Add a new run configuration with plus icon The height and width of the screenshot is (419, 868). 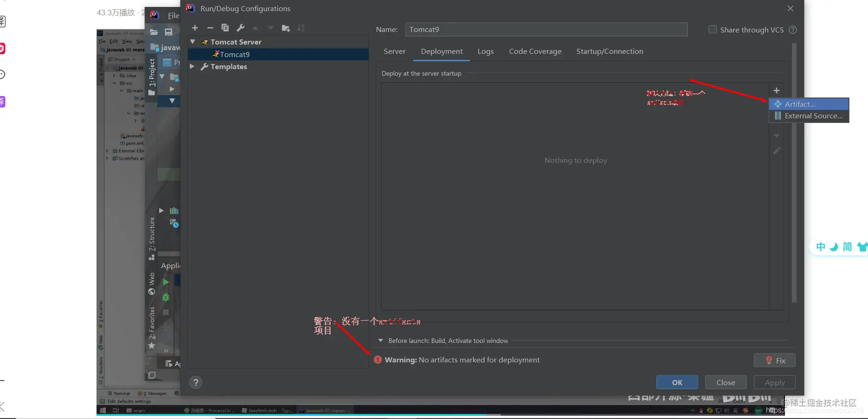point(195,28)
